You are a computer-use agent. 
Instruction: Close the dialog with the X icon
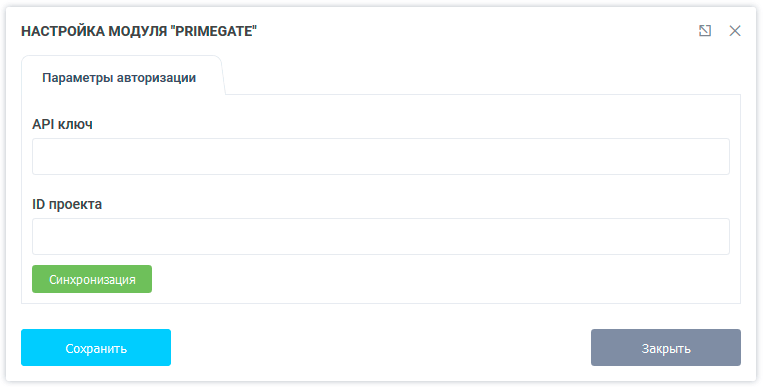pyautogui.click(x=735, y=31)
